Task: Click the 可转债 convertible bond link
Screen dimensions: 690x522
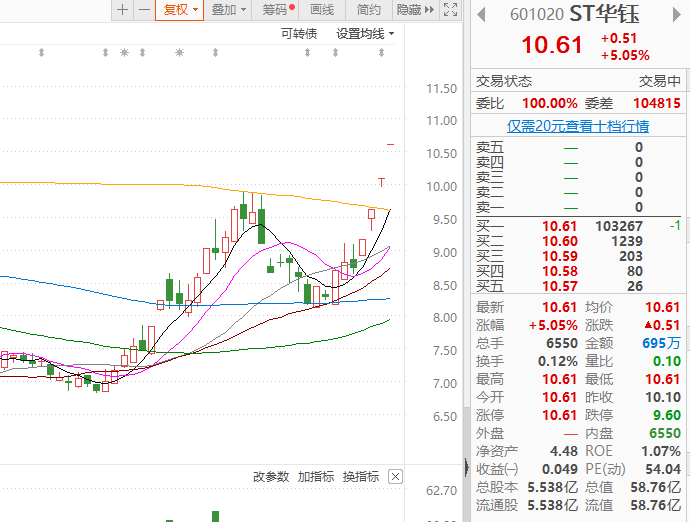Action: [298, 33]
